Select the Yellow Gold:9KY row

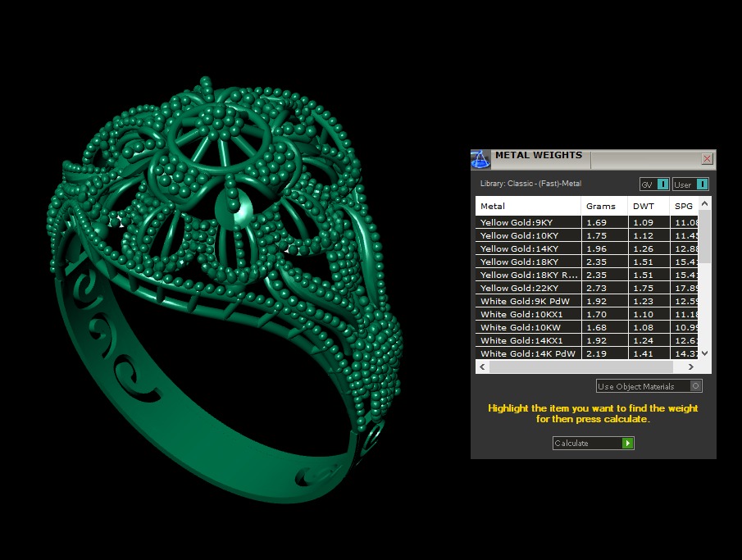pyautogui.click(x=587, y=222)
